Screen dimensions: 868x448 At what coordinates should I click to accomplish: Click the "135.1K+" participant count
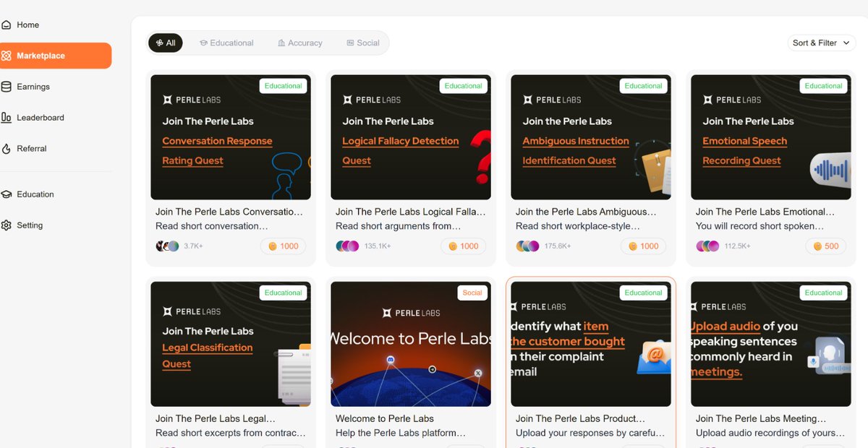point(378,246)
